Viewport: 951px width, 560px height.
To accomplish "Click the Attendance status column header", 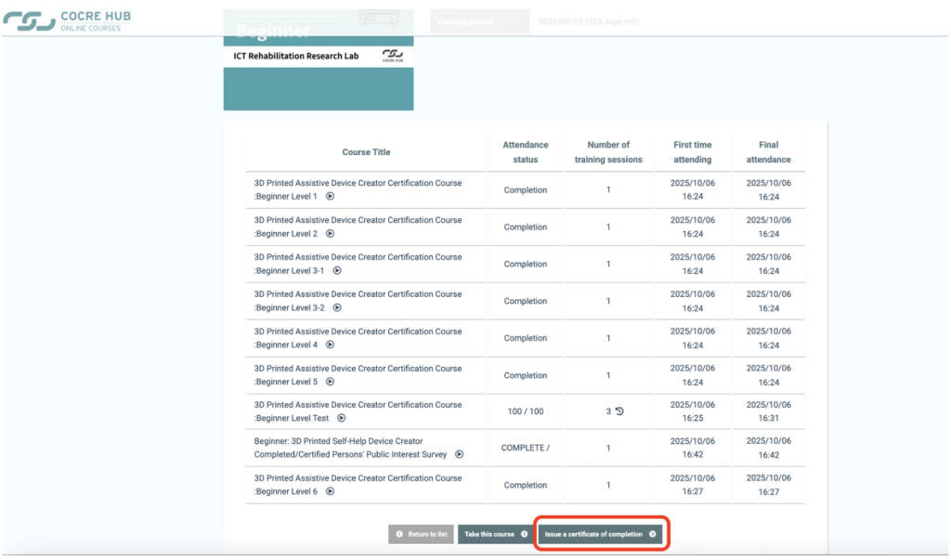I will [526, 152].
